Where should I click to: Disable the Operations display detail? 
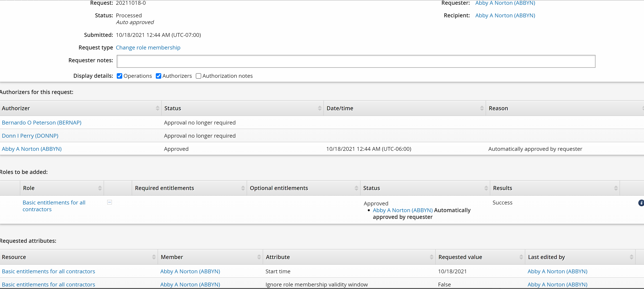[x=119, y=76]
